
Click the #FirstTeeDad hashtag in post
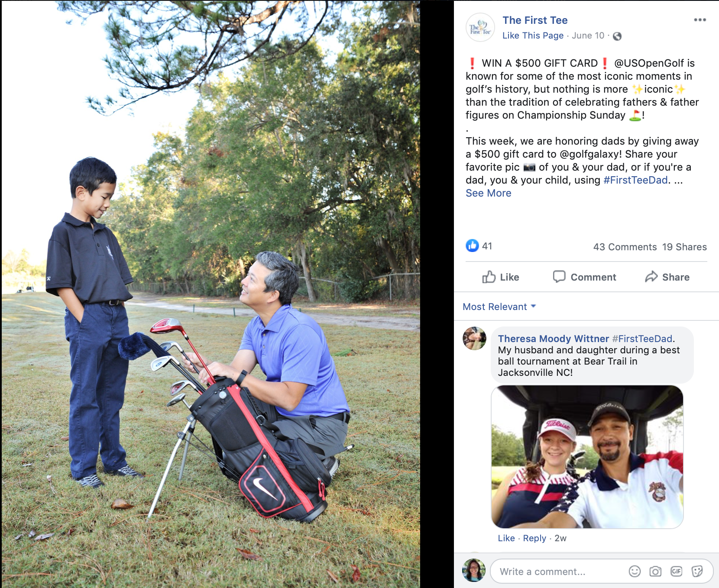pyautogui.click(x=635, y=180)
